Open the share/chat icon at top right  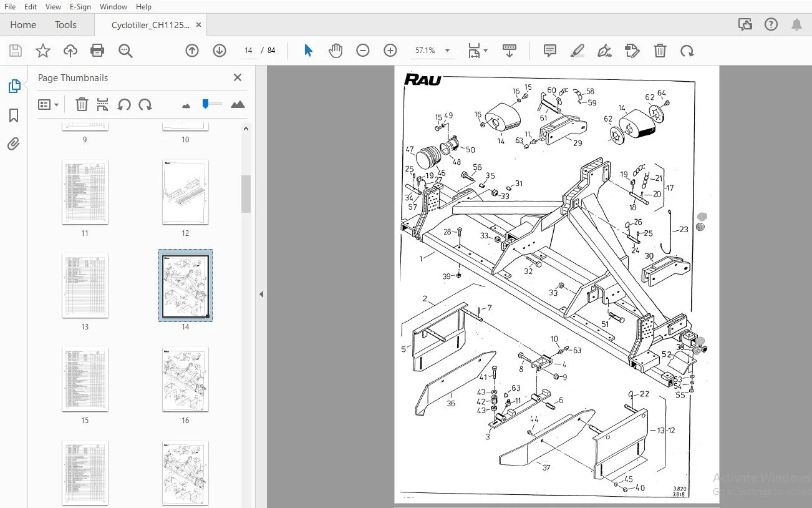(x=745, y=25)
